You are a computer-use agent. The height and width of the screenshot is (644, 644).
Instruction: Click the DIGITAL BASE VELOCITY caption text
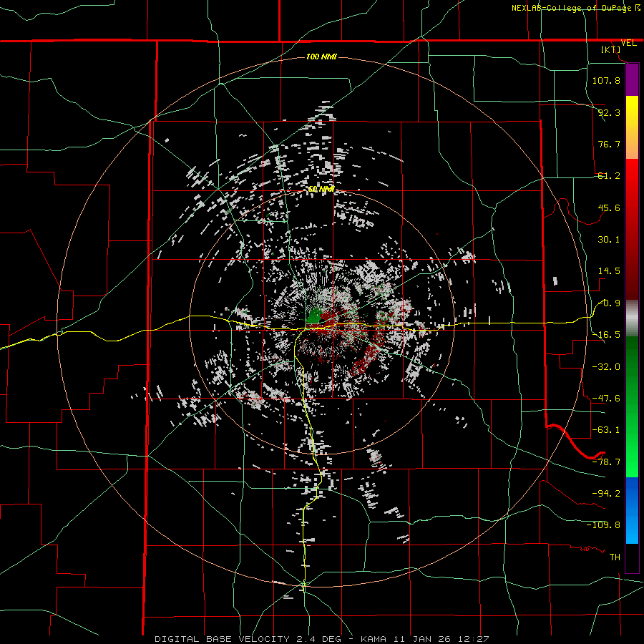(223, 639)
